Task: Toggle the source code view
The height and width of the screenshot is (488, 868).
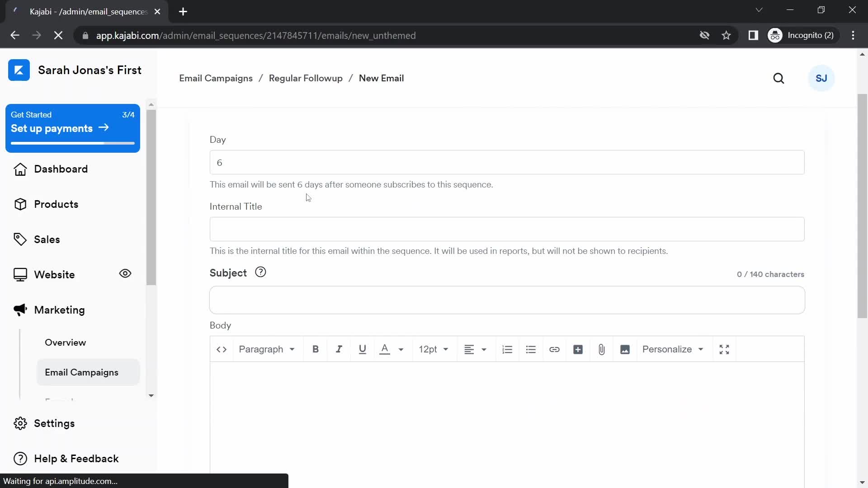Action: pos(222,349)
